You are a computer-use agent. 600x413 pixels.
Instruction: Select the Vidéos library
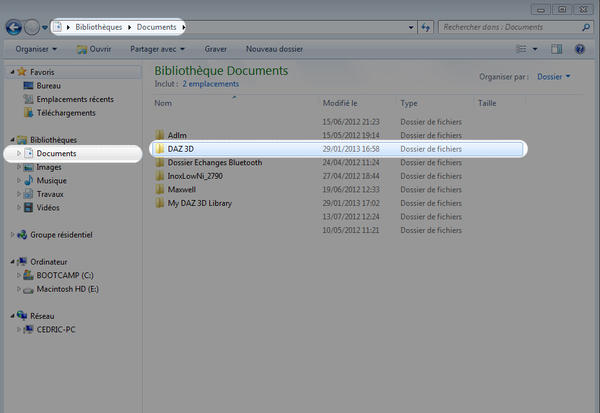[48, 208]
